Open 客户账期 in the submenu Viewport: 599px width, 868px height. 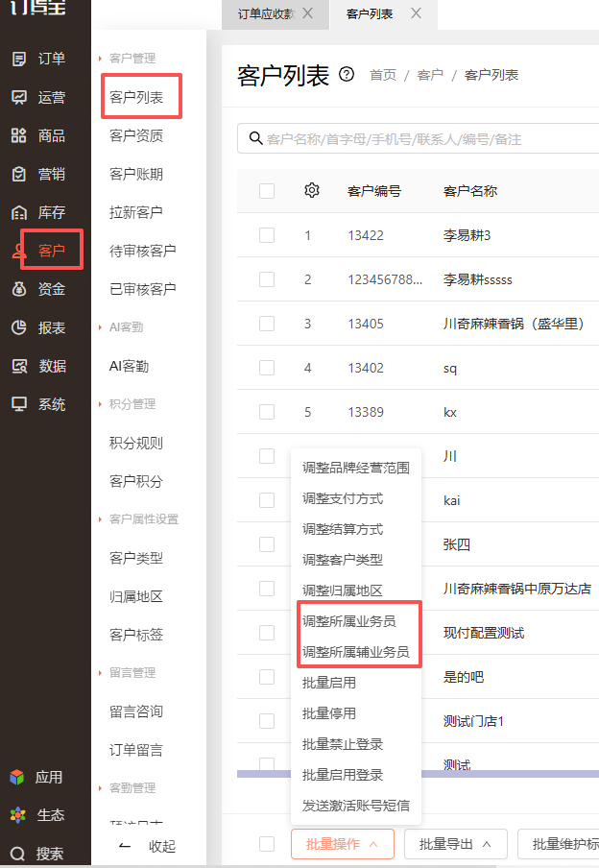tap(136, 174)
